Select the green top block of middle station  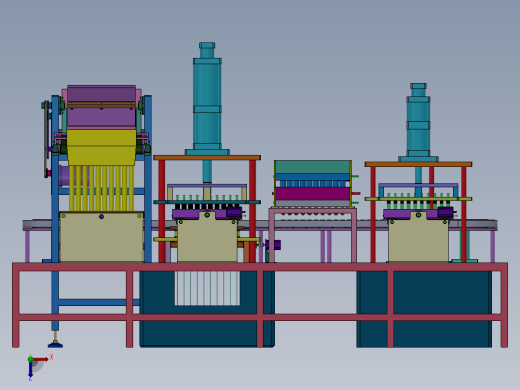[313, 167]
